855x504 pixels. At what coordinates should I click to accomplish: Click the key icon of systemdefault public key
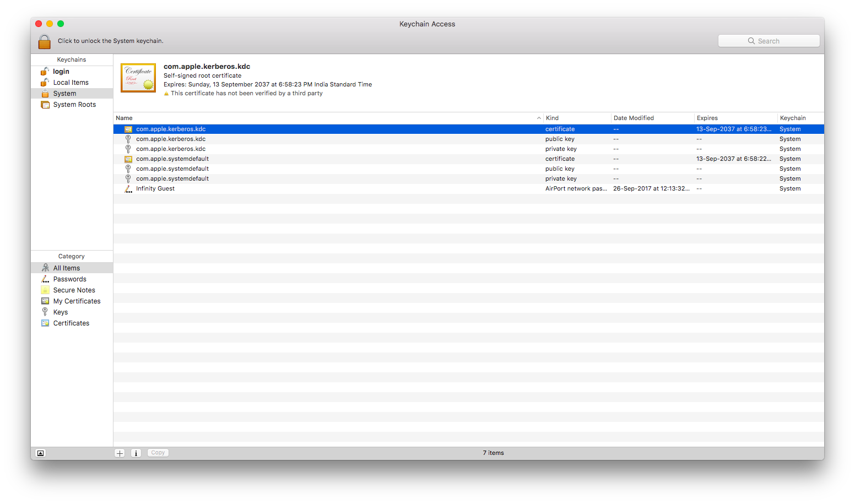pyautogui.click(x=128, y=169)
